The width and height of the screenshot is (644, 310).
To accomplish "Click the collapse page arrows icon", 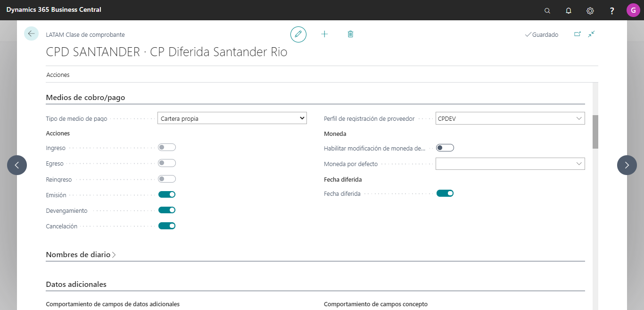I will click(591, 34).
